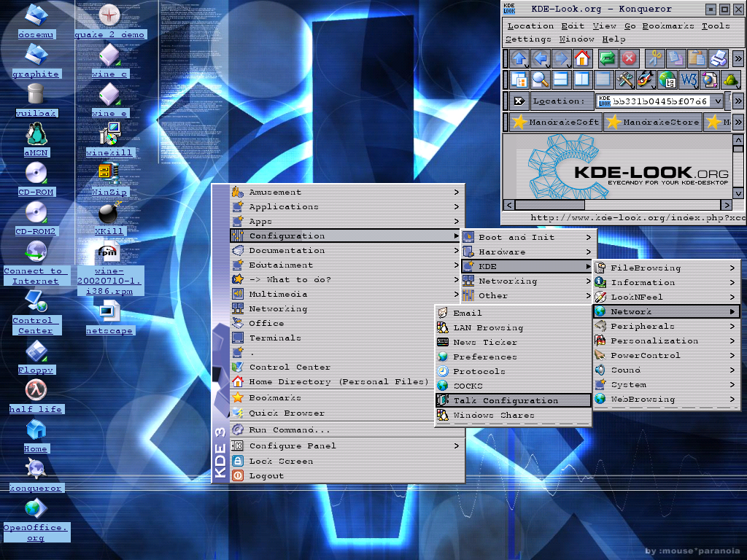
Task: Open the OpenOffice.org desktop icon
Action: tap(36, 520)
